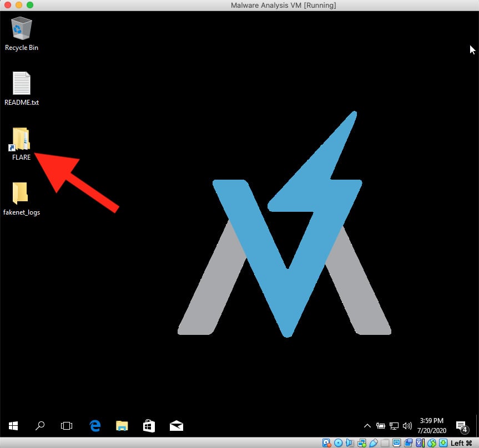Open Mail app from taskbar
479x448 pixels.
click(x=177, y=426)
